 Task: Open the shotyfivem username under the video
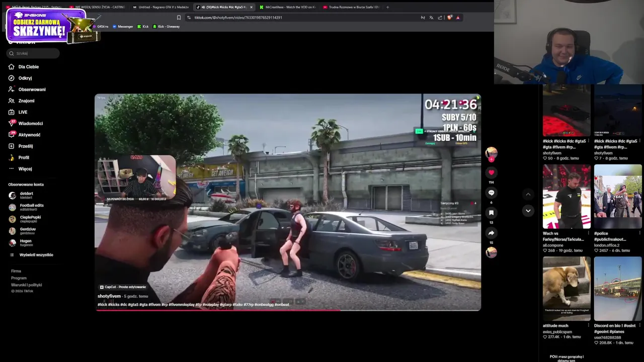click(109, 296)
